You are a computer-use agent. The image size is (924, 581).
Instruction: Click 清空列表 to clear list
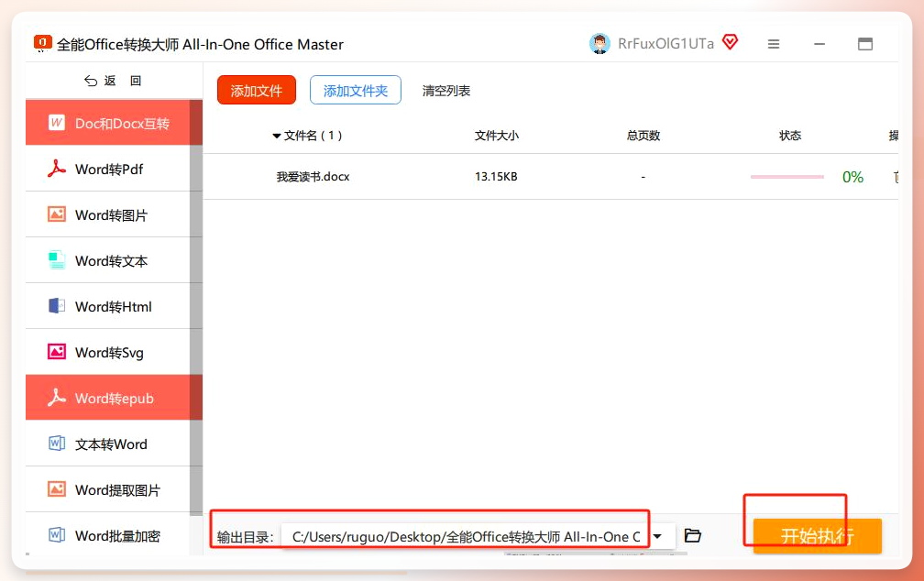click(x=446, y=91)
